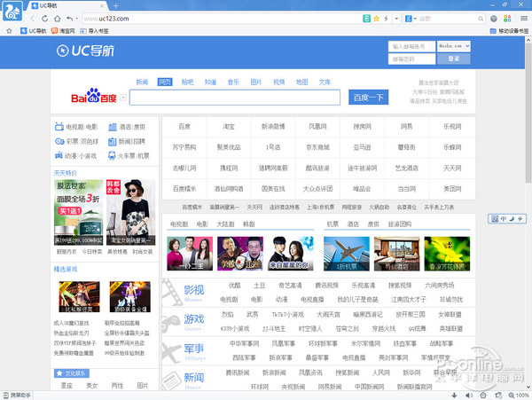The image size is (532, 400).
Task: Open the airplane 1折机票 thumbnail
Action: click(x=347, y=254)
